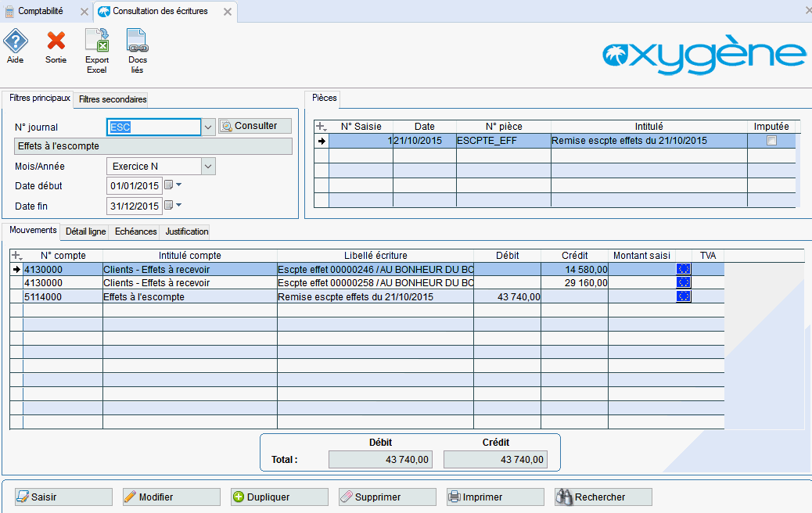Click the 14 580,00 credit cell
Image resolution: width=812 pixels, height=513 pixels.
574,269
